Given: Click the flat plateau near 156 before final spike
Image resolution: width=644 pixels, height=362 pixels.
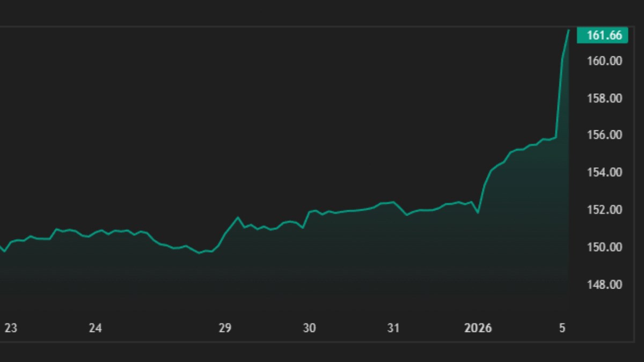Looking at the screenshot, I should tap(548, 139).
